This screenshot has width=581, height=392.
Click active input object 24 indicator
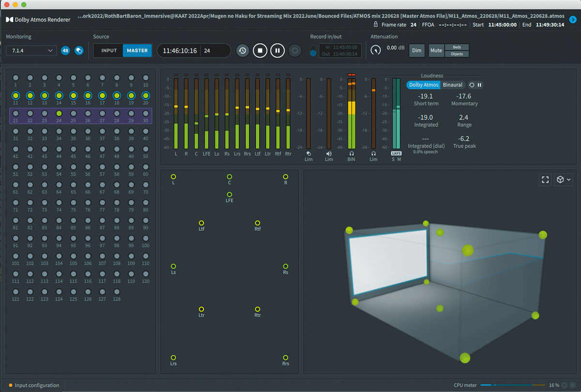[x=59, y=113]
